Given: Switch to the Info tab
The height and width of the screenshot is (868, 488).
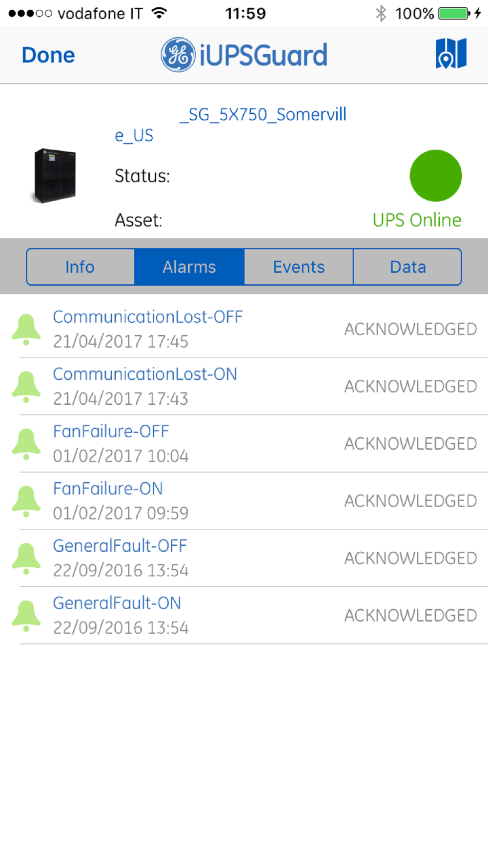Looking at the screenshot, I should (x=81, y=267).
